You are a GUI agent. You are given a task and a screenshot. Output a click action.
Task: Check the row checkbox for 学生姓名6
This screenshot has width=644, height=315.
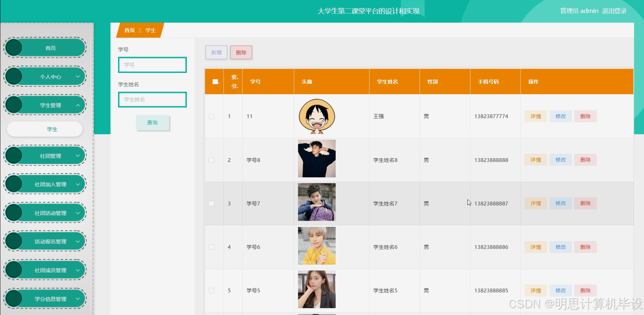tap(211, 247)
